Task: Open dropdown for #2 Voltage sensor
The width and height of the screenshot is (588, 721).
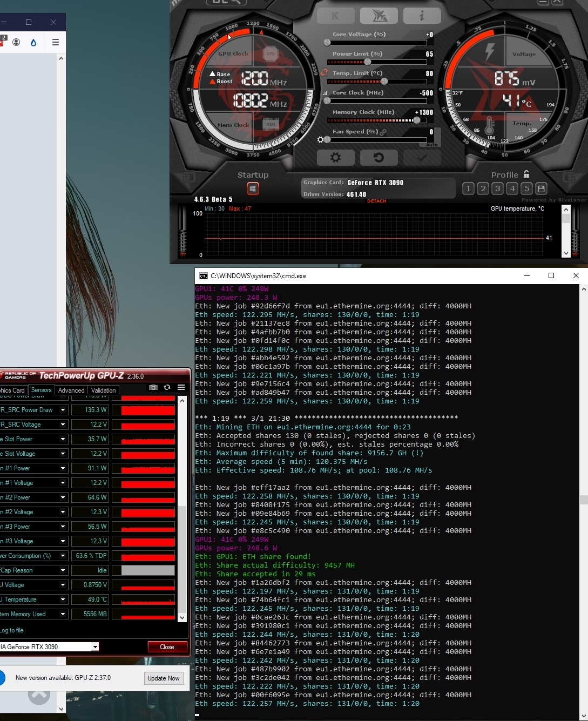Action: pos(63,512)
